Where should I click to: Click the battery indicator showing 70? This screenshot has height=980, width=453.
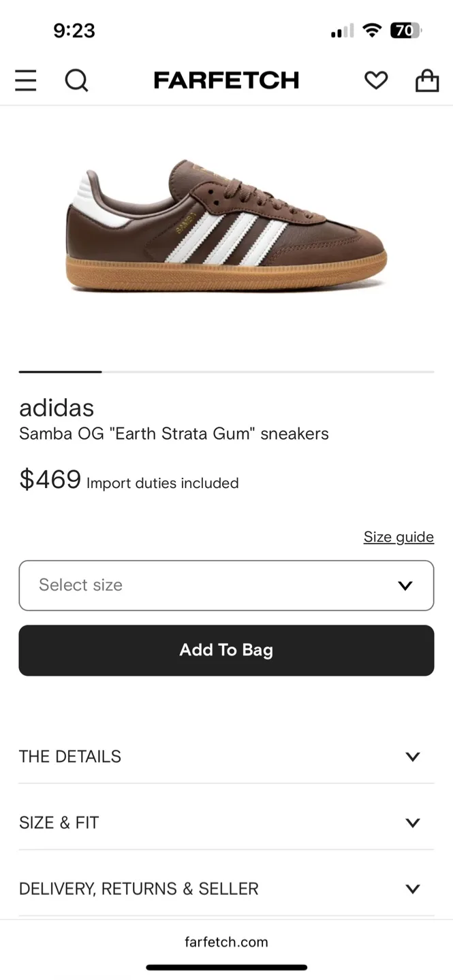coord(407,30)
